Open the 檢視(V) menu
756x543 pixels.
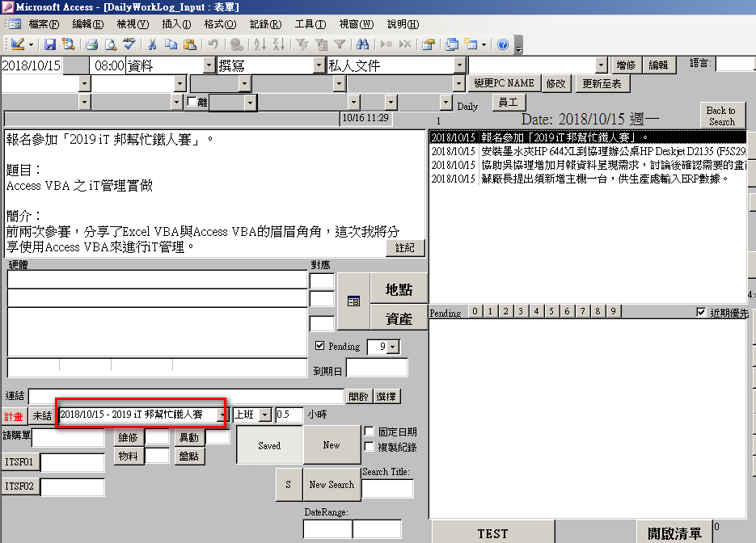133,24
